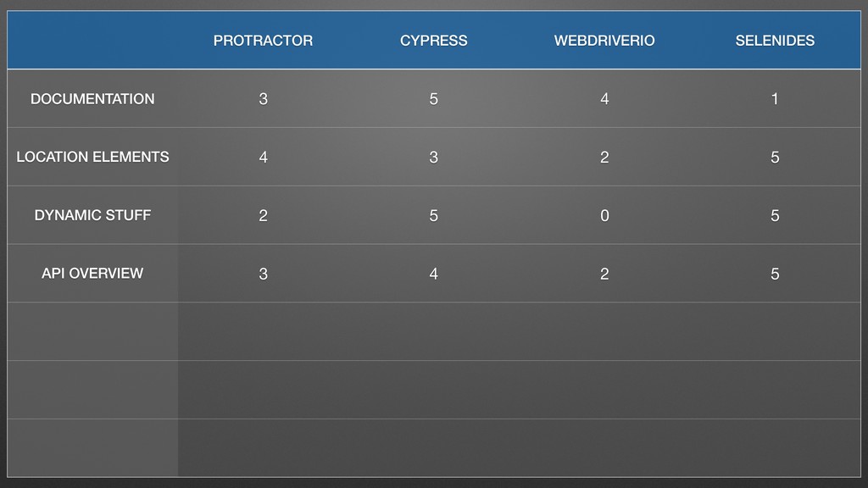
Task: Select Cypress Location Elements score of 3
Action: point(433,157)
